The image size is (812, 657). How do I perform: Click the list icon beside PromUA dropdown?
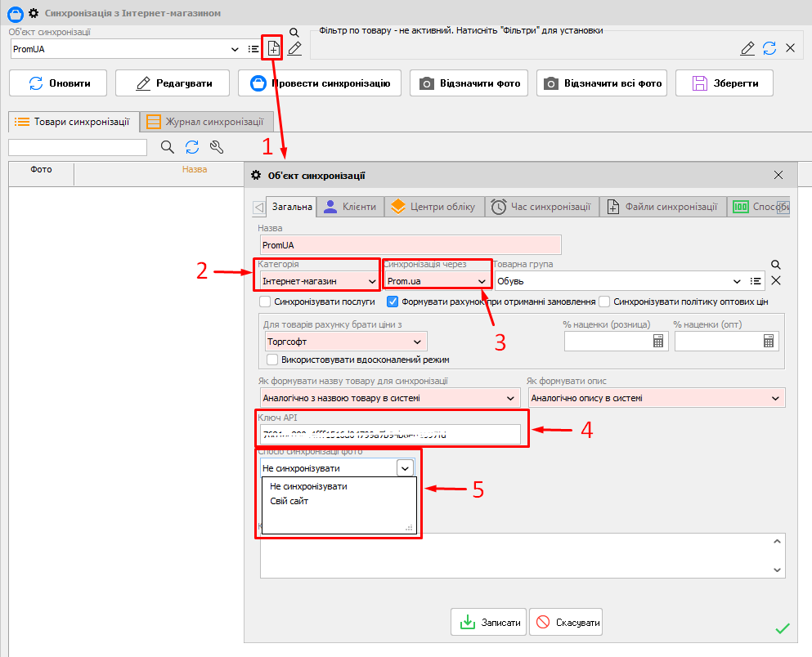click(x=253, y=49)
